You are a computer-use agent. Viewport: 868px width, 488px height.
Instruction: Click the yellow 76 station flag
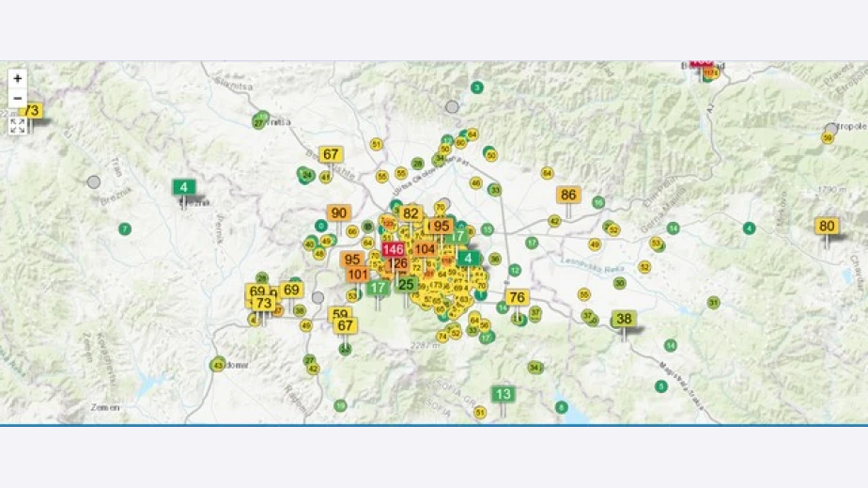[517, 298]
